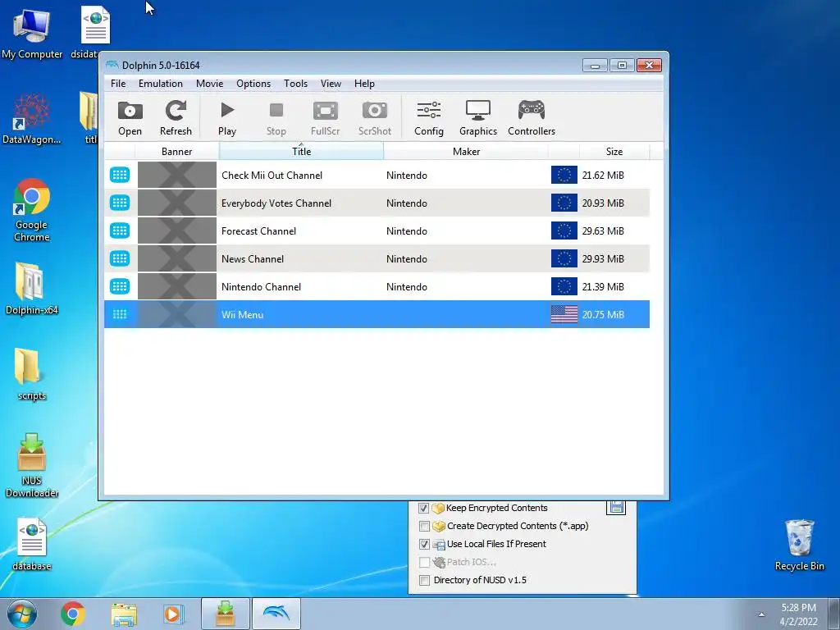Screen dimensions: 840x630
Task: Click banner thumbnail of Check Mii Out Channel
Action: [x=177, y=175]
